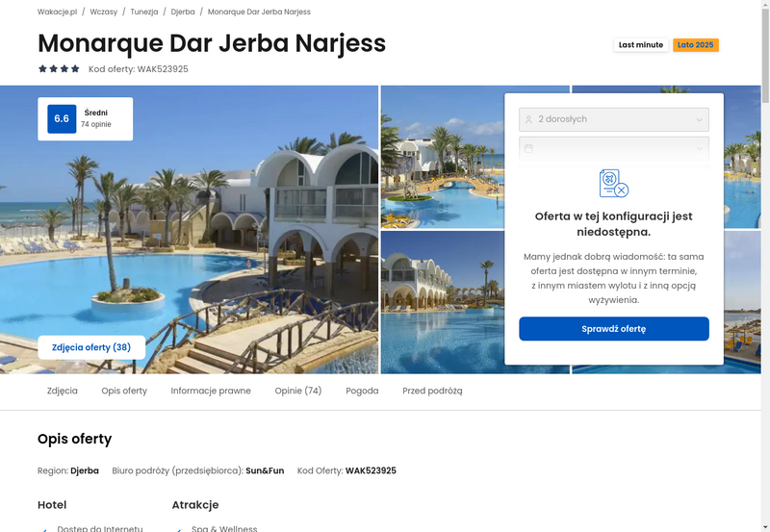
Task: Click the 6.6 rating score badge
Action: (x=62, y=118)
